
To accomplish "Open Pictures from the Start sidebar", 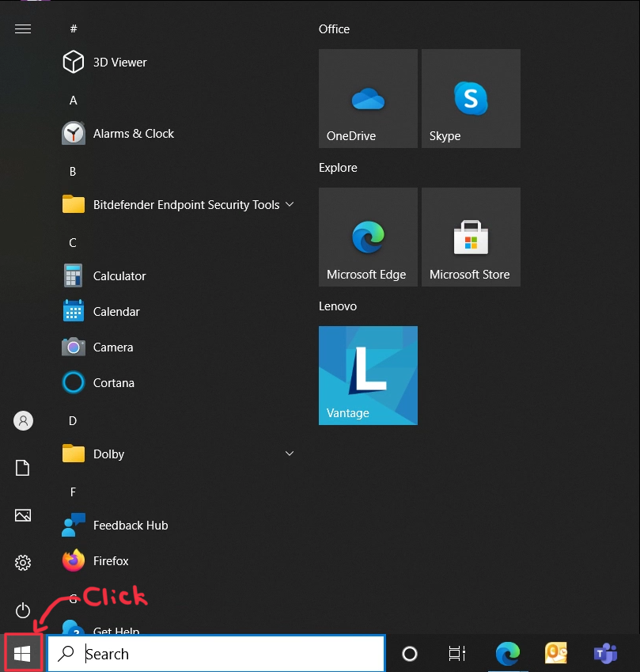I will pyautogui.click(x=23, y=515).
